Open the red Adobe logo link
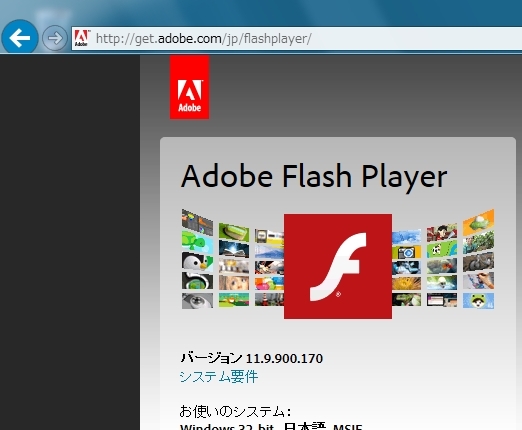The height and width of the screenshot is (430, 522). [189, 87]
